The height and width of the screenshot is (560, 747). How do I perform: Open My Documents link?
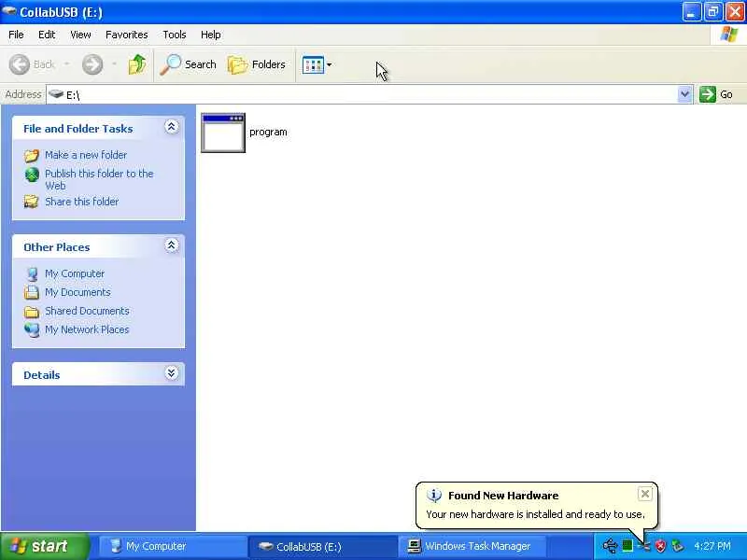pos(78,292)
